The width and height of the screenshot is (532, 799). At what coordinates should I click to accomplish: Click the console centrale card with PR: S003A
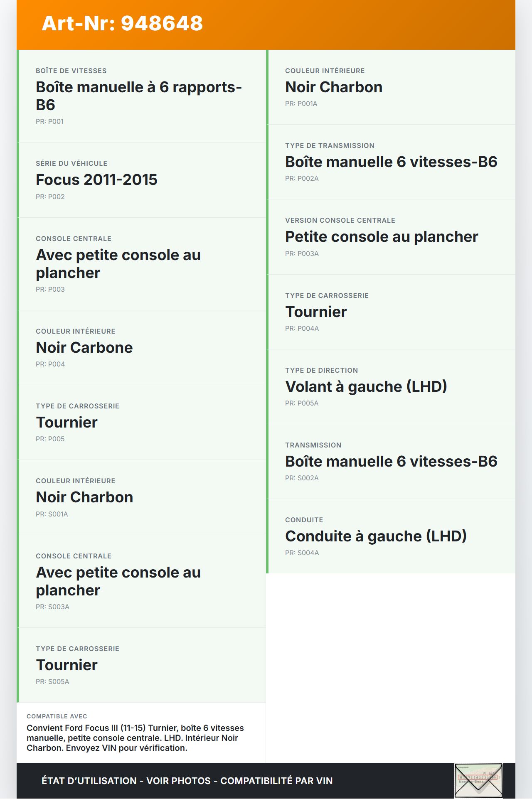(x=141, y=581)
